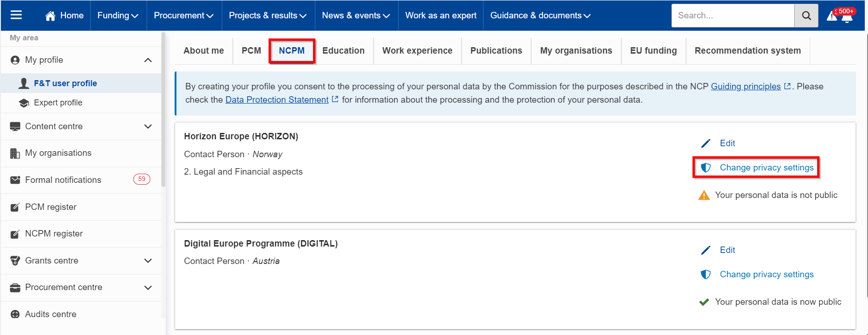Click the pencil icon for Horizon Europe
Screen dimensions: 868x335
pos(706,143)
